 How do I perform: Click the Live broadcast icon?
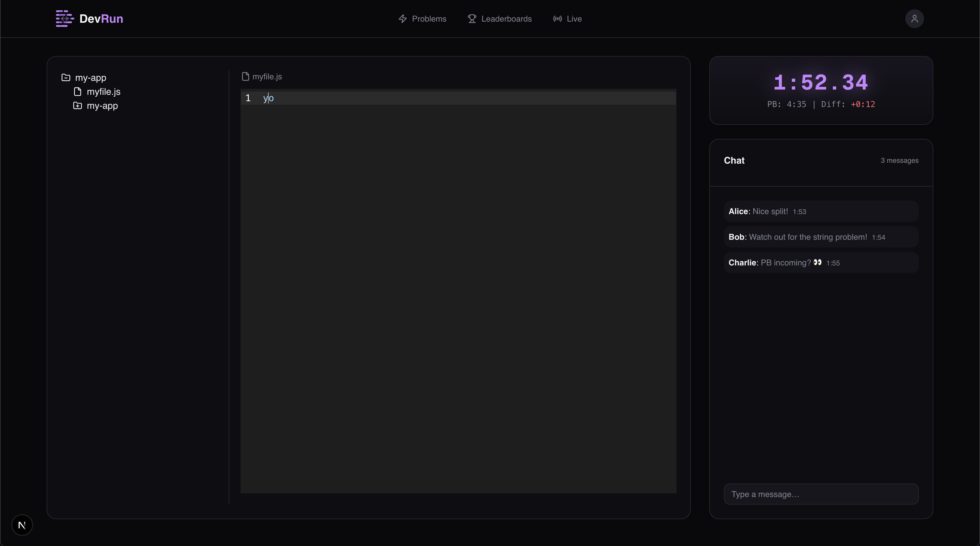tap(557, 19)
